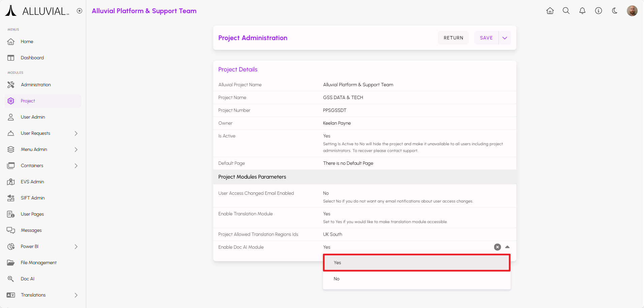
Task: Open the Home icon in top bar
Action: tap(550, 11)
